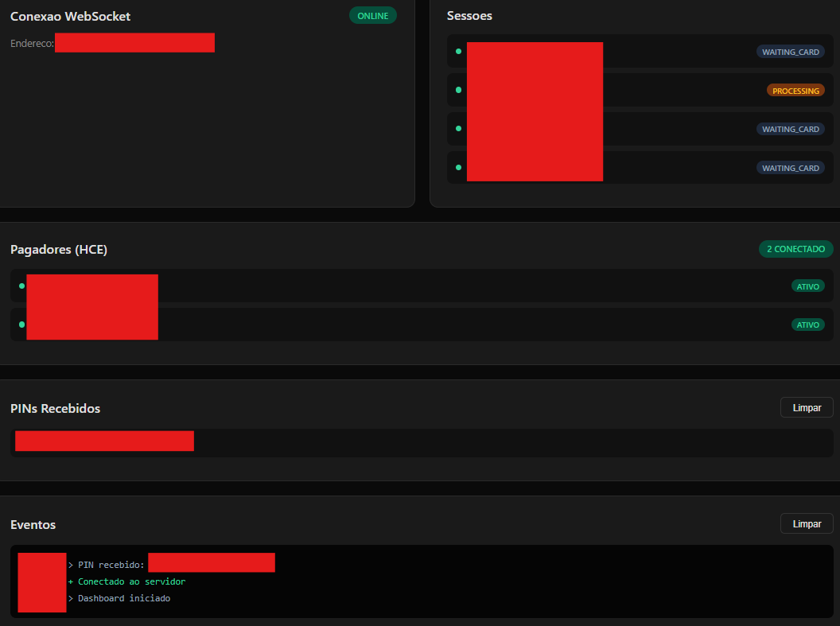Viewport: 840px width, 626px height.
Task: Click the WAITING_CARD badge just below PROCESSING
Action: pyautogui.click(x=790, y=129)
